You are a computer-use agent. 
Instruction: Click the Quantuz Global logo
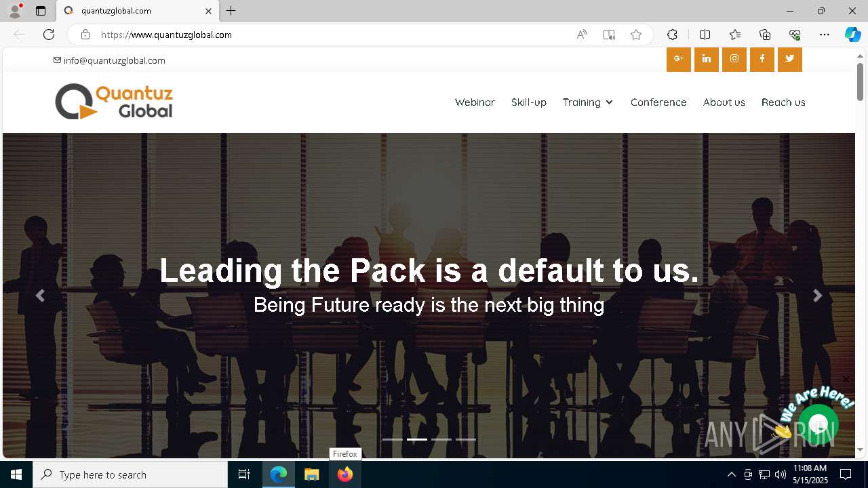pos(114,102)
